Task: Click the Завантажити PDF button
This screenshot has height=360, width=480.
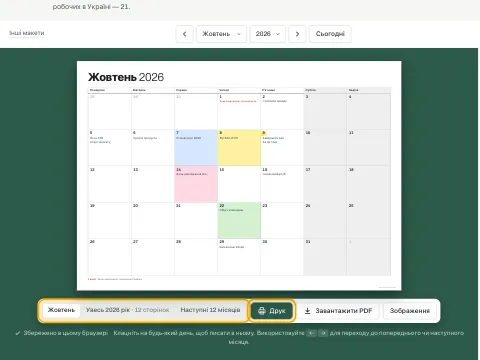Action: [x=338, y=311]
